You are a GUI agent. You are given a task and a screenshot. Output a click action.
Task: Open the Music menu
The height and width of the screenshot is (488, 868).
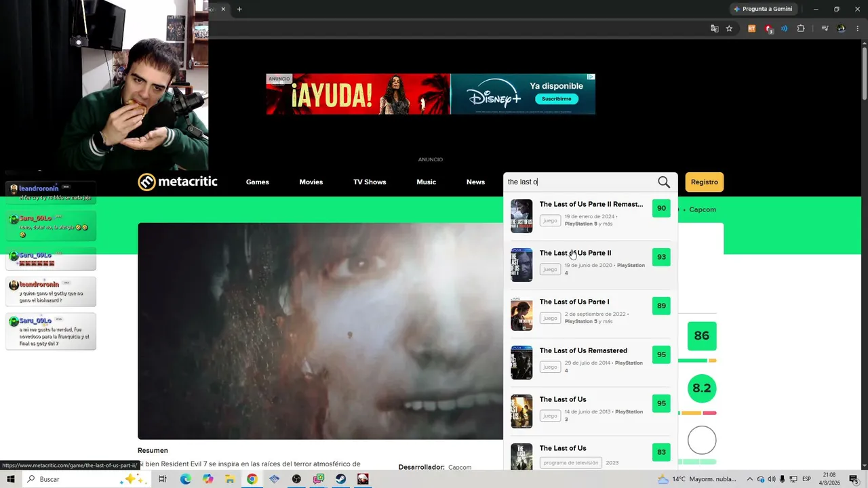pyautogui.click(x=426, y=182)
